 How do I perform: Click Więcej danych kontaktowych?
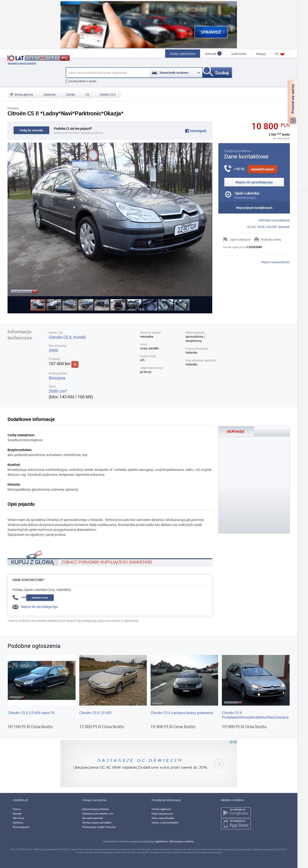pos(254,208)
